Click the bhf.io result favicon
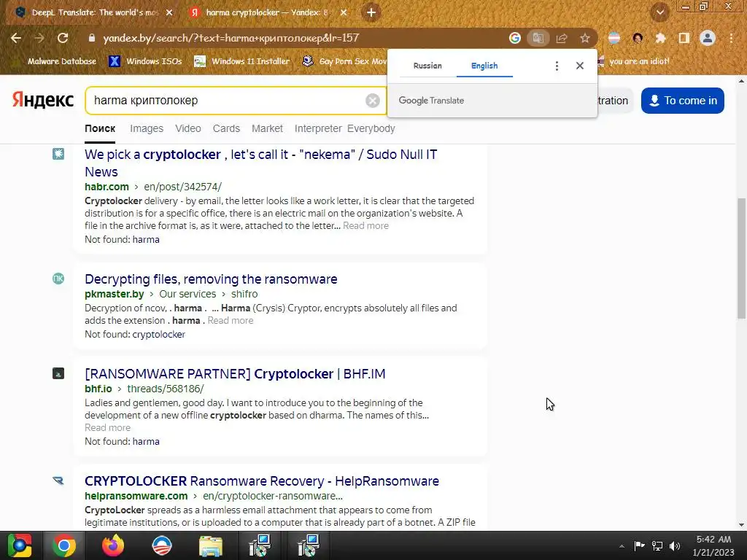 coord(58,373)
